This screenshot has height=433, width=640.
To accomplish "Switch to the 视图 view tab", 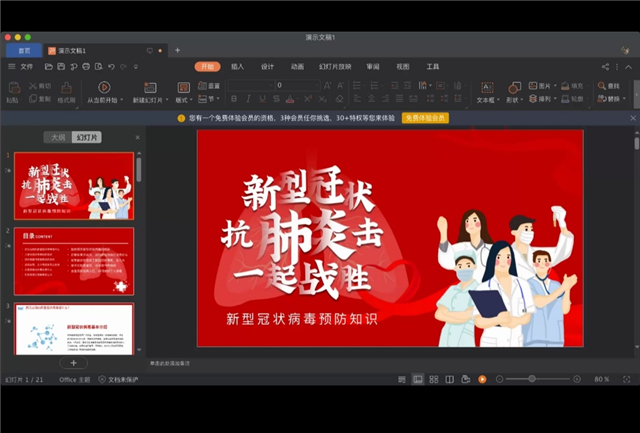I will [x=403, y=67].
